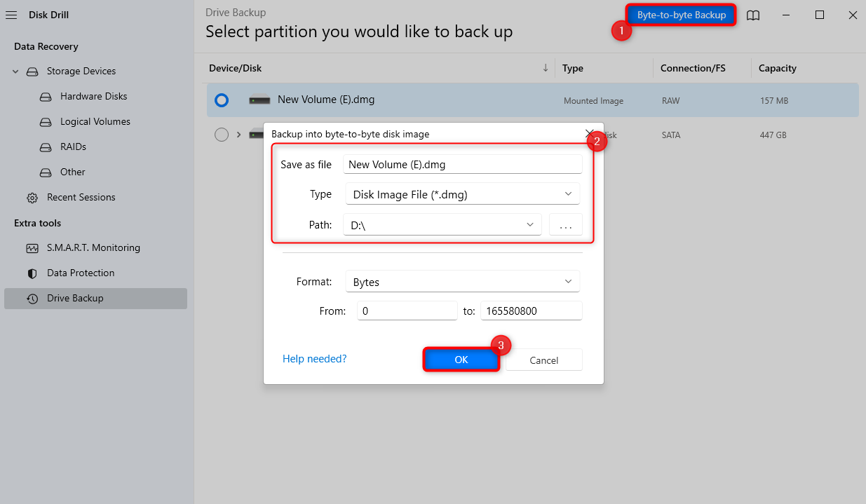Cancel the backup dialog
866x504 pixels.
coord(544,360)
